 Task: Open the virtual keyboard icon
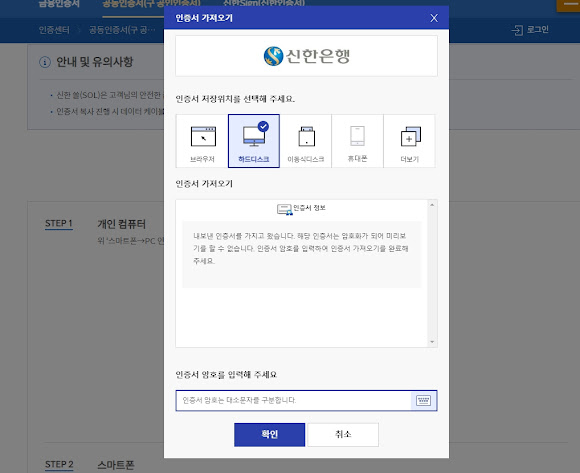click(423, 401)
